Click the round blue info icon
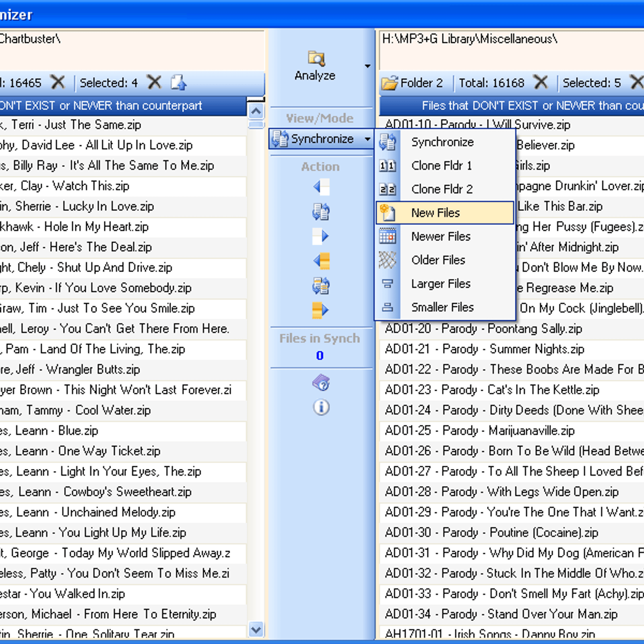The height and width of the screenshot is (644, 644). click(321, 407)
